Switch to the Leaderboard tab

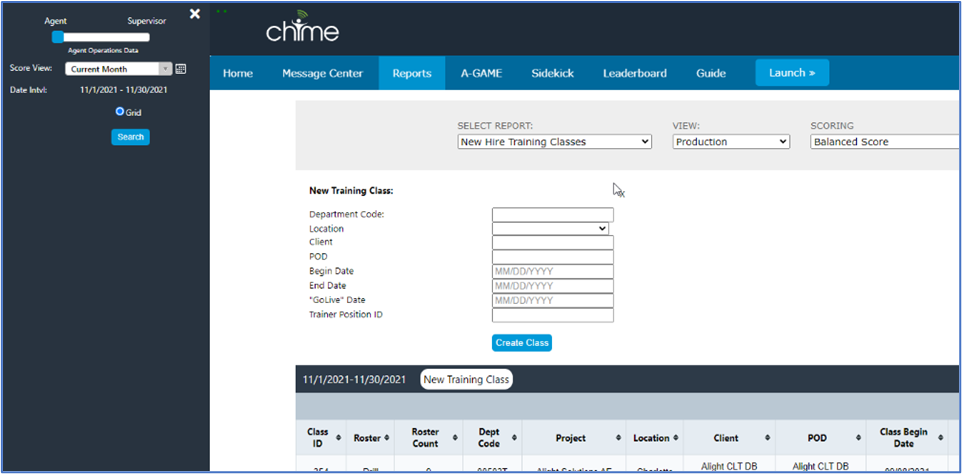[634, 73]
